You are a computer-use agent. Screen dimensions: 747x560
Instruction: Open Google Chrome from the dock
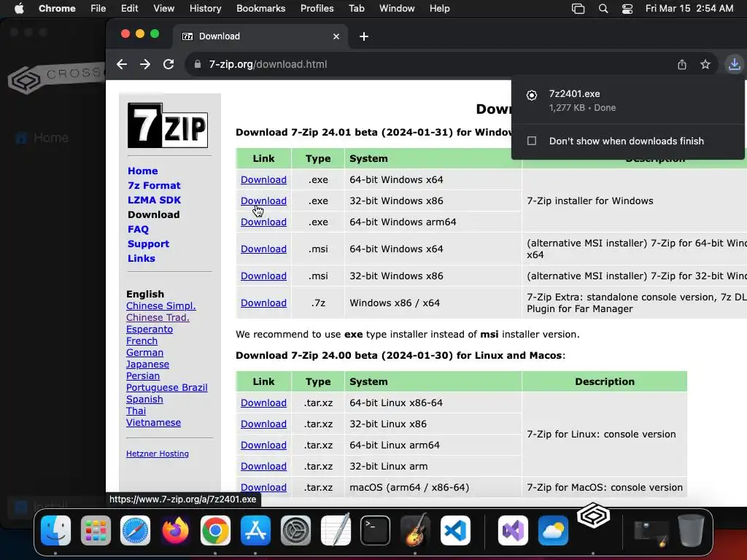tap(215, 531)
